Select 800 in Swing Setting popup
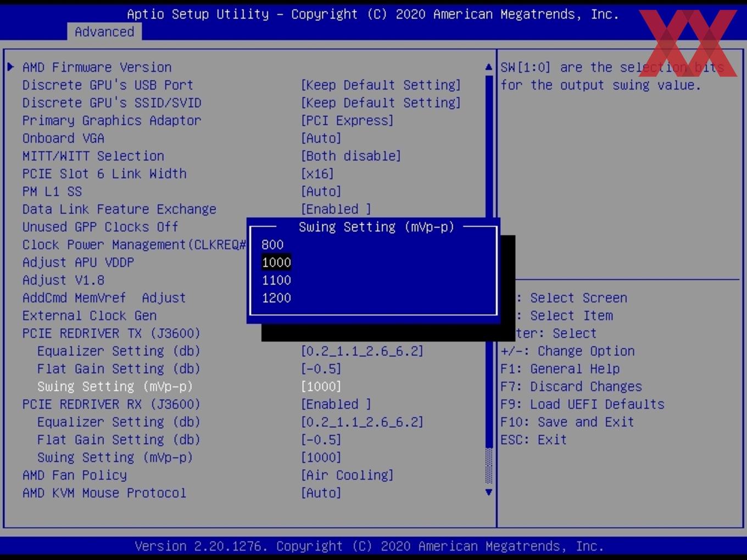This screenshot has height=560, width=747. click(272, 245)
